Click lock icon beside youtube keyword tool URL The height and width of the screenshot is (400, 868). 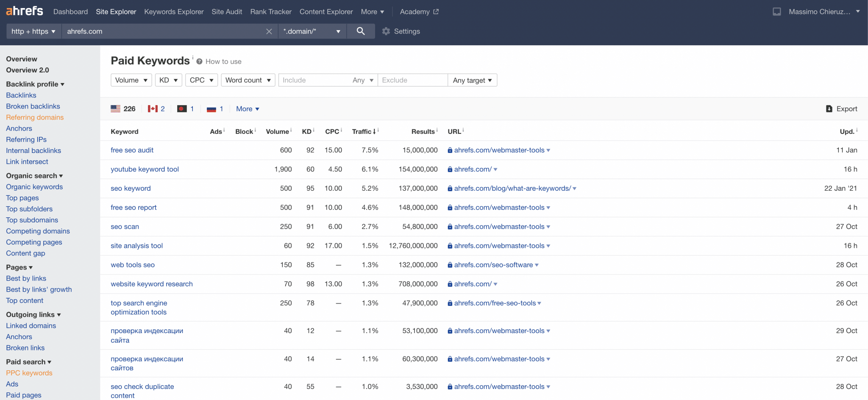tap(450, 169)
